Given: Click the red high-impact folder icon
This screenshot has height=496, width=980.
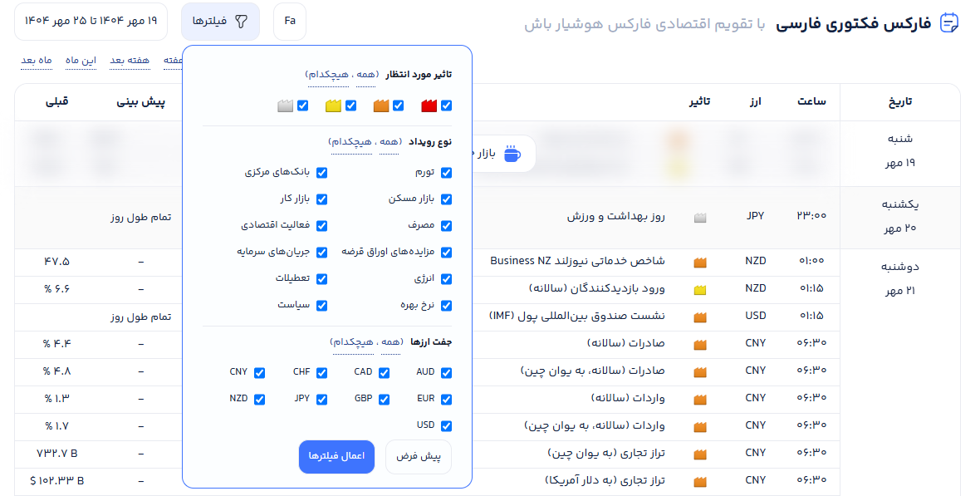Looking at the screenshot, I should [429, 106].
